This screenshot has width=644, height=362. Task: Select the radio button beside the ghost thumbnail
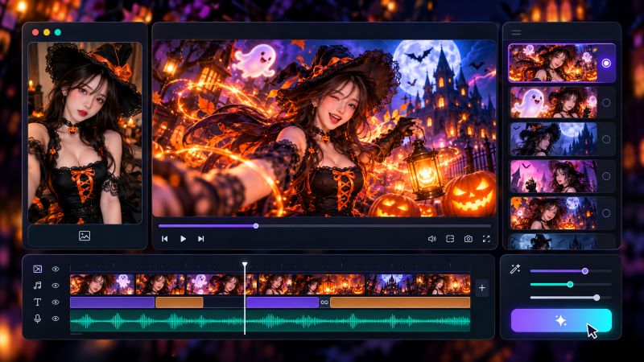tap(606, 103)
